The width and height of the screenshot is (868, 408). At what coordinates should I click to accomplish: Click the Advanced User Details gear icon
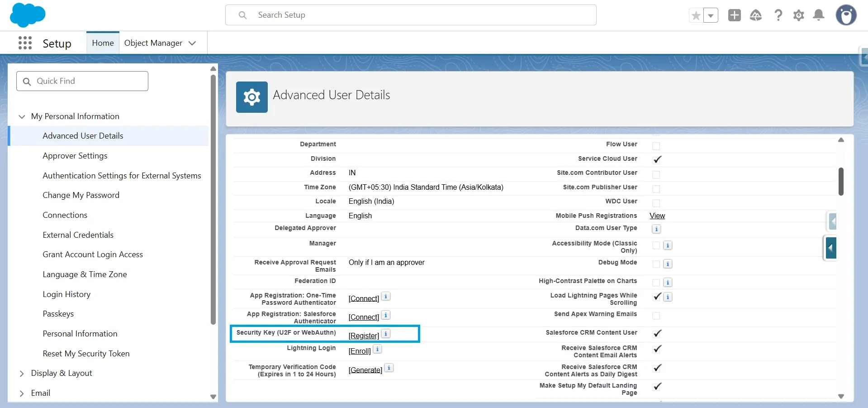(252, 97)
